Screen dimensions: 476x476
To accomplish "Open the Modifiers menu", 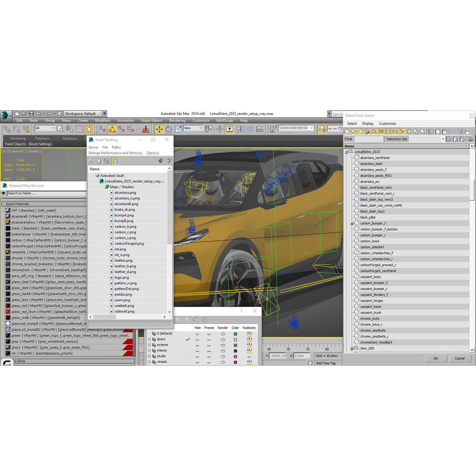I will [103, 120].
